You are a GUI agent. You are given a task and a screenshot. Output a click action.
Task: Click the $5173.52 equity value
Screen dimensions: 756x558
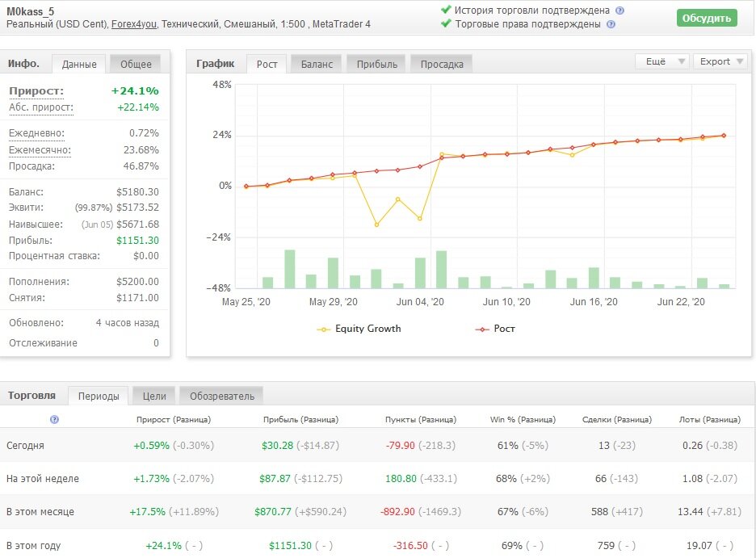[137, 208]
